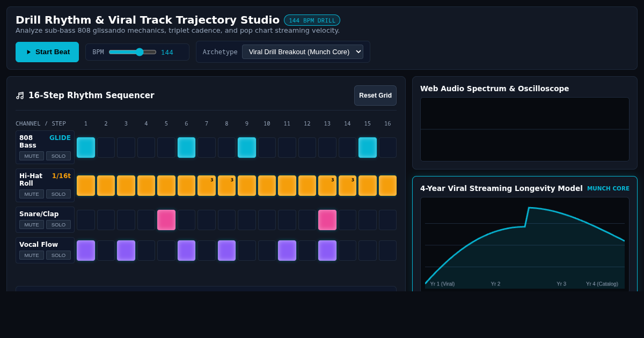This screenshot has width=644, height=338.
Task: Toggle Hi-Hat Roll triplet step 7
Action: point(207,186)
